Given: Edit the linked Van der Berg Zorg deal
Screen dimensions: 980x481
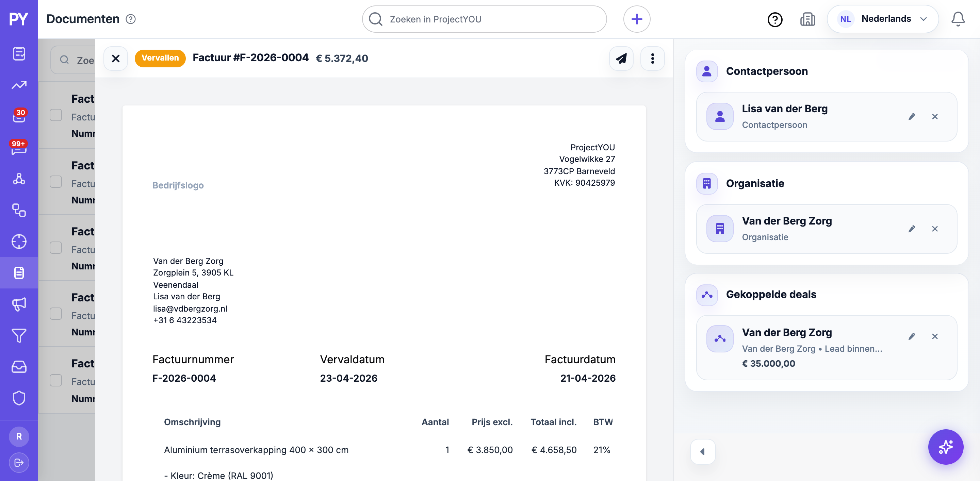Looking at the screenshot, I should (x=911, y=336).
